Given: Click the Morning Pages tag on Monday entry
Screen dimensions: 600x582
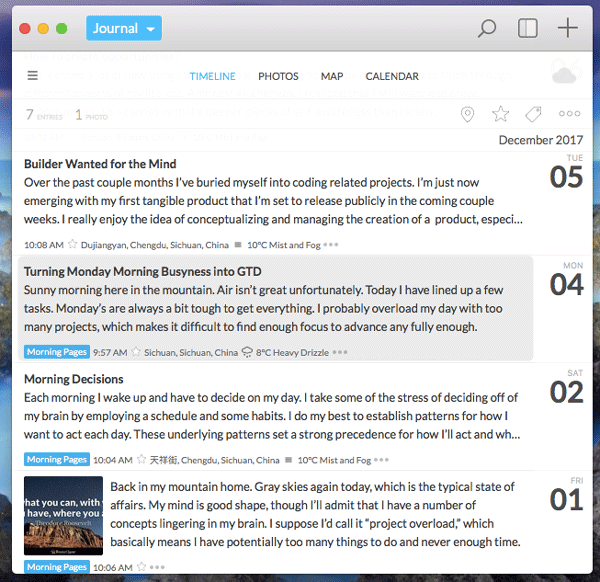Looking at the screenshot, I should tap(57, 352).
